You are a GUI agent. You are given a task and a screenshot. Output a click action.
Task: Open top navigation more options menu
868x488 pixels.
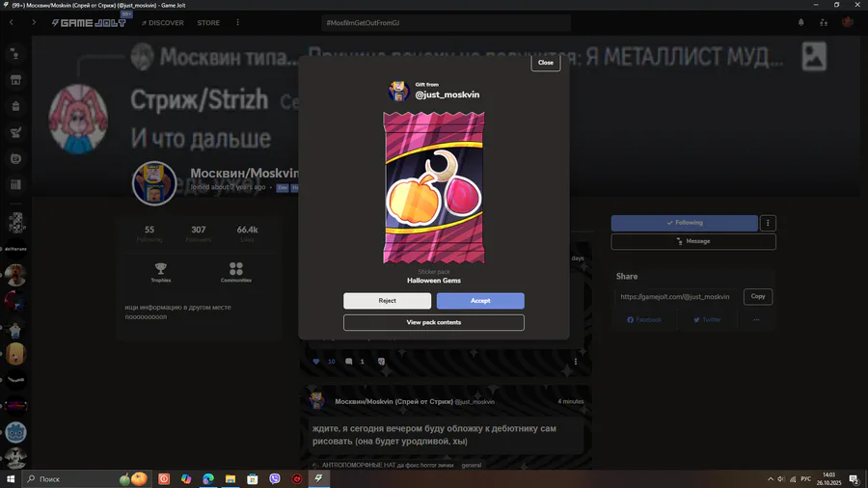point(237,23)
